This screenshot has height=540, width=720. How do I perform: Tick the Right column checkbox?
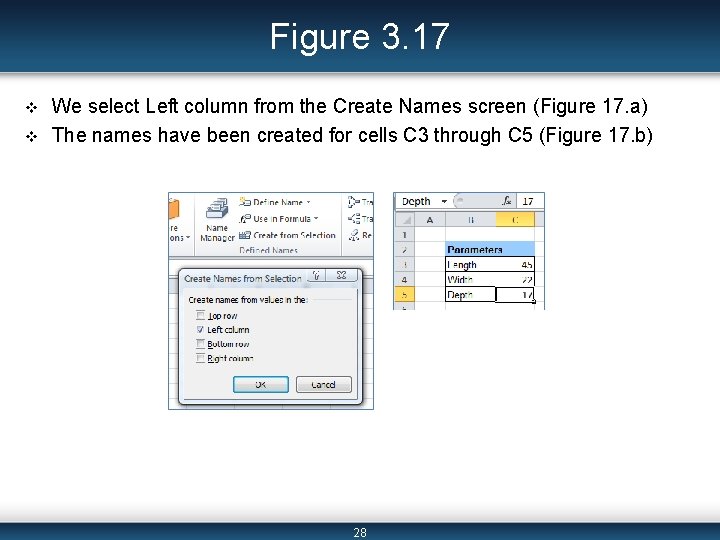coord(200,358)
